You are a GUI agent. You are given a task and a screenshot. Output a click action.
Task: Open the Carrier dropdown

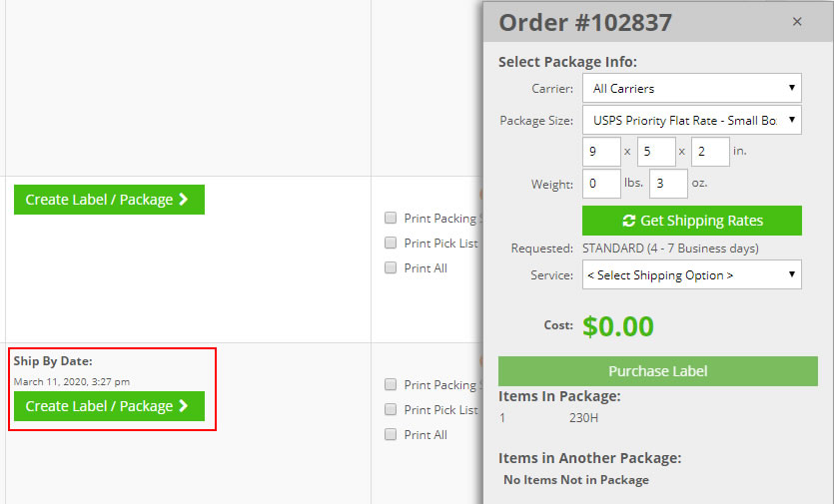pos(691,88)
